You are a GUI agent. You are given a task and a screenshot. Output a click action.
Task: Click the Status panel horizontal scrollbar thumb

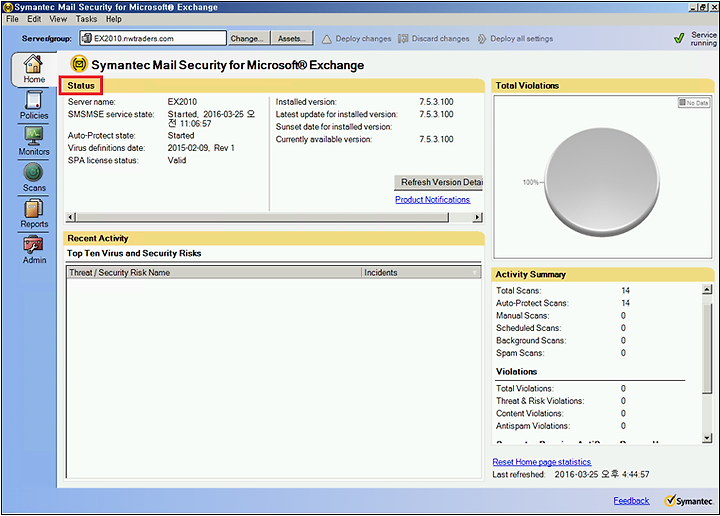click(262, 217)
